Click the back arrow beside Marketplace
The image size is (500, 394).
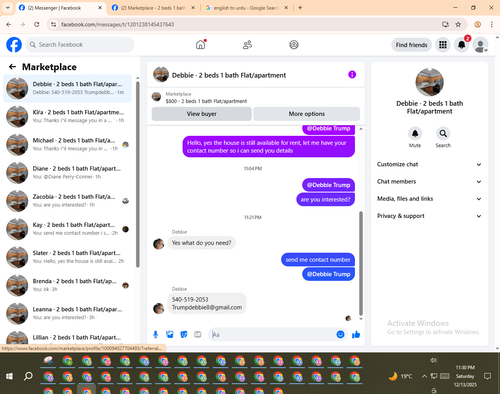click(x=12, y=67)
